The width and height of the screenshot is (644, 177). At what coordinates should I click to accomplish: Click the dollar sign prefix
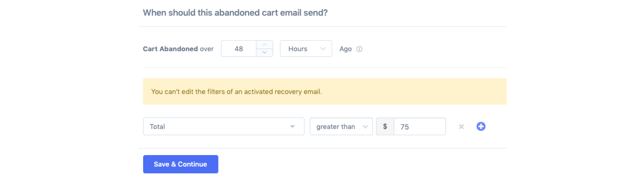click(385, 127)
